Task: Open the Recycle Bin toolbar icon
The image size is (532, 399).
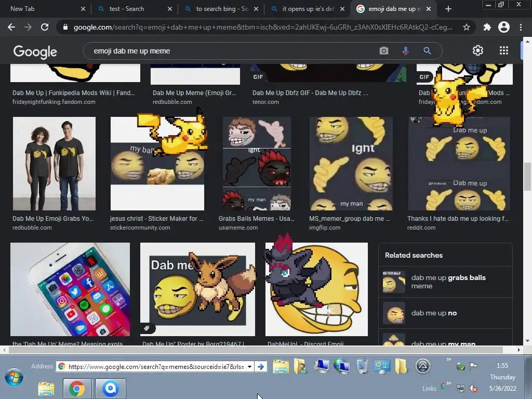Action: (x=362, y=366)
